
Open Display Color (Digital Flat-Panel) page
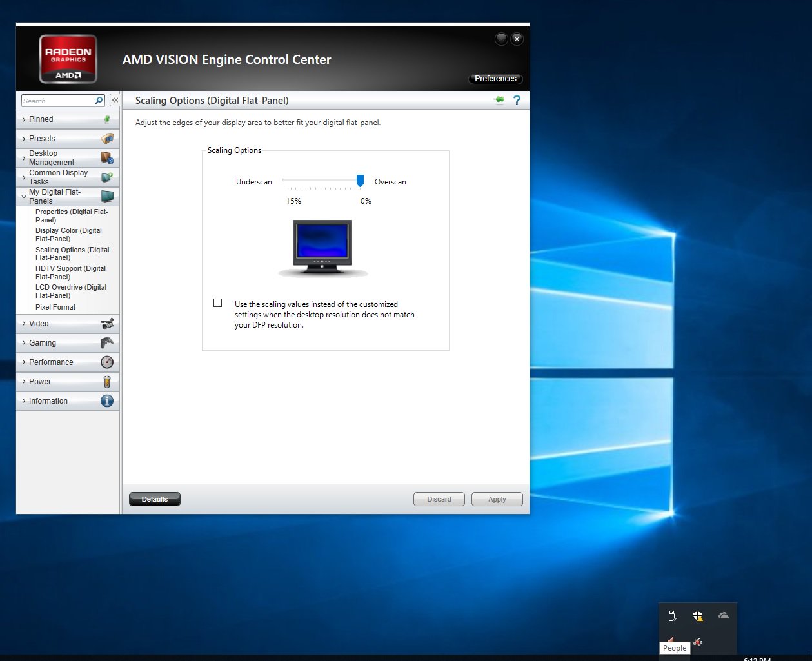point(68,235)
